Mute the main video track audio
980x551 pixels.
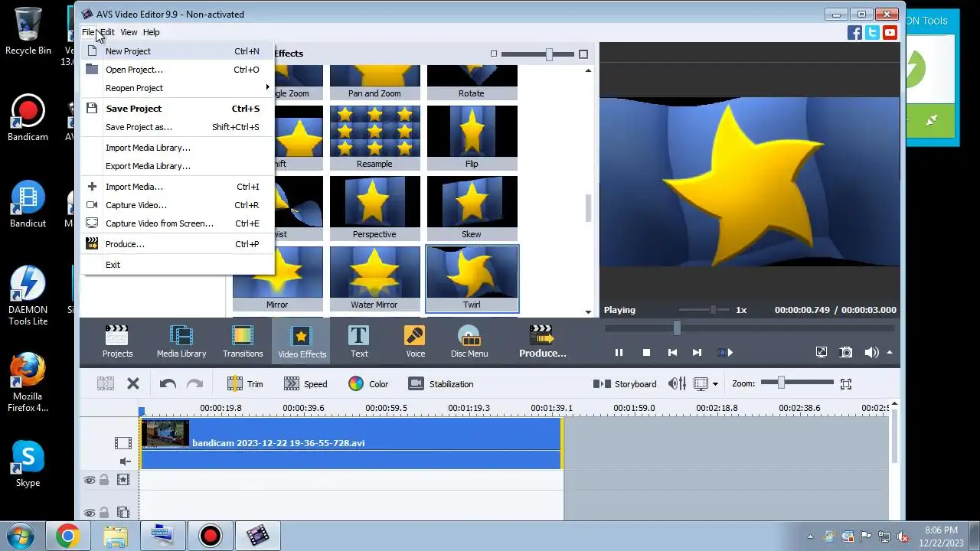(x=125, y=461)
